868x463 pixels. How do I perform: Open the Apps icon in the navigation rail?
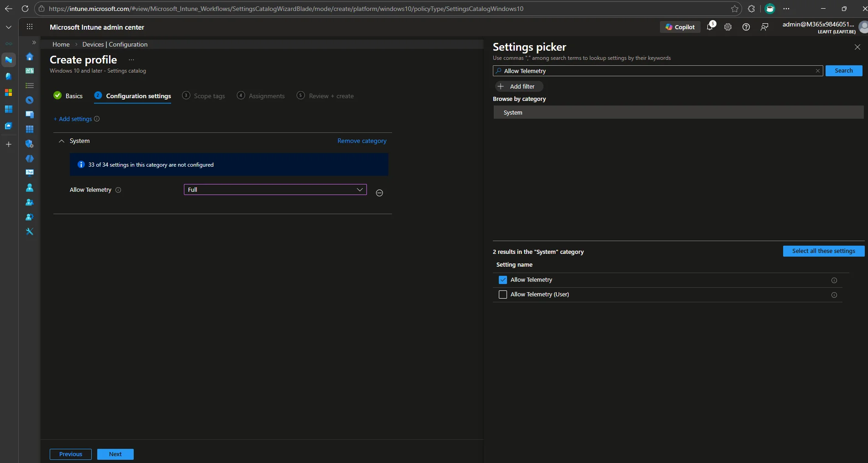pyautogui.click(x=29, y=129)
